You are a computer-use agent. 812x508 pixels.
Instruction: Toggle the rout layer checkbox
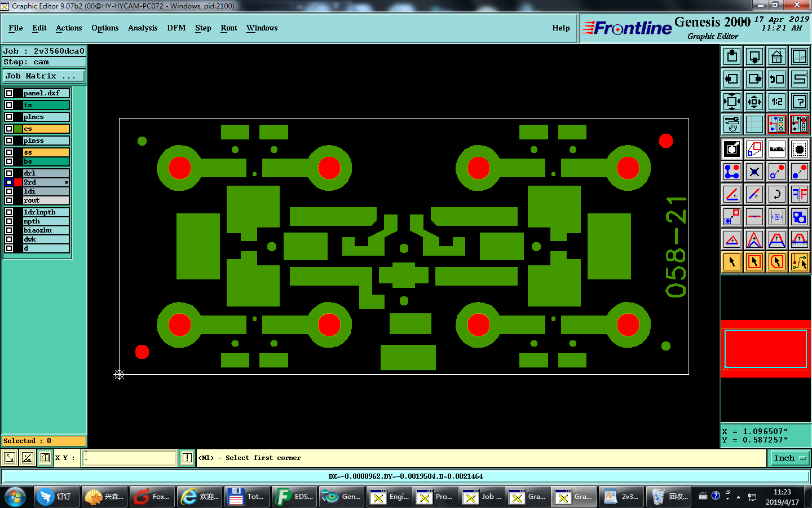tap(9, 200)
